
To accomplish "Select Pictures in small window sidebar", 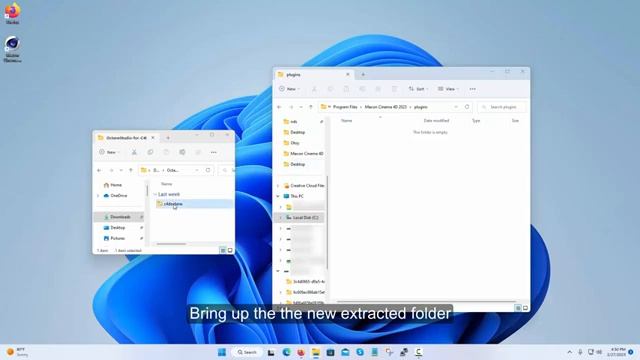I will [114, 238].
